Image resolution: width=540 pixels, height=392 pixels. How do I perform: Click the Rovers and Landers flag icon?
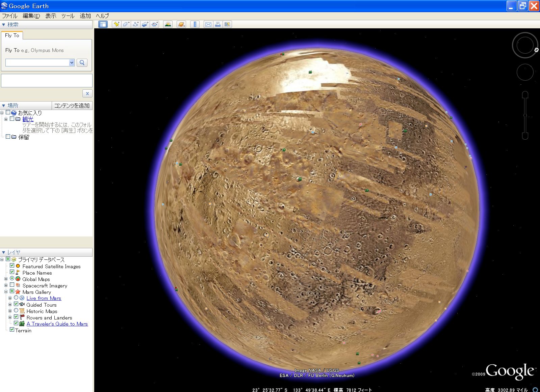click(x=22, y=317)
